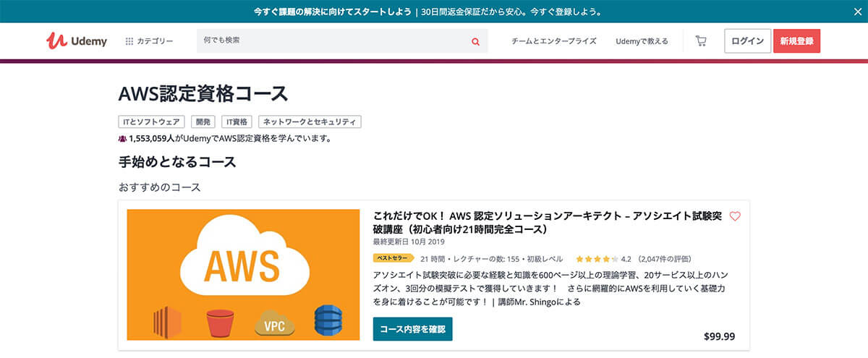868x358 pixels.
Task: Select the 開発 tag
Action: tap(203, 122)
